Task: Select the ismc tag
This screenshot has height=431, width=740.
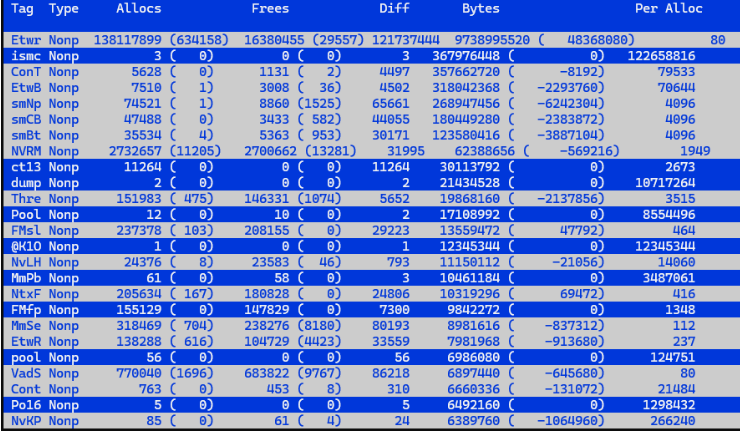Action: point(26,56)
